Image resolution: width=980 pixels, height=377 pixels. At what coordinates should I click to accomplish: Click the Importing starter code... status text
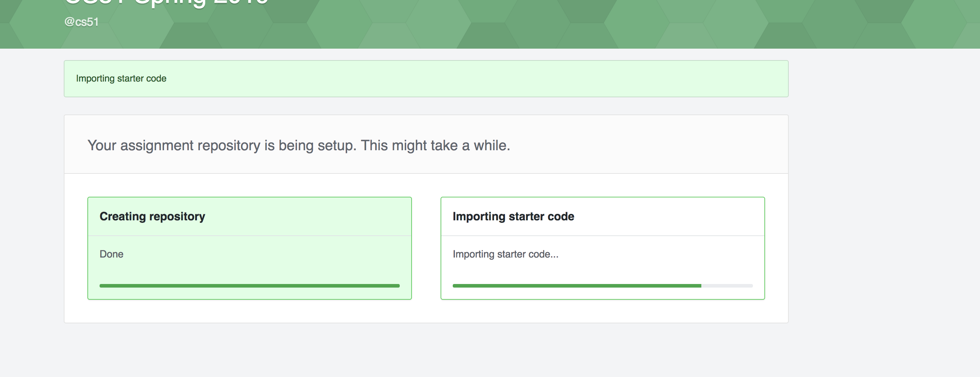[x=505, y=254]
